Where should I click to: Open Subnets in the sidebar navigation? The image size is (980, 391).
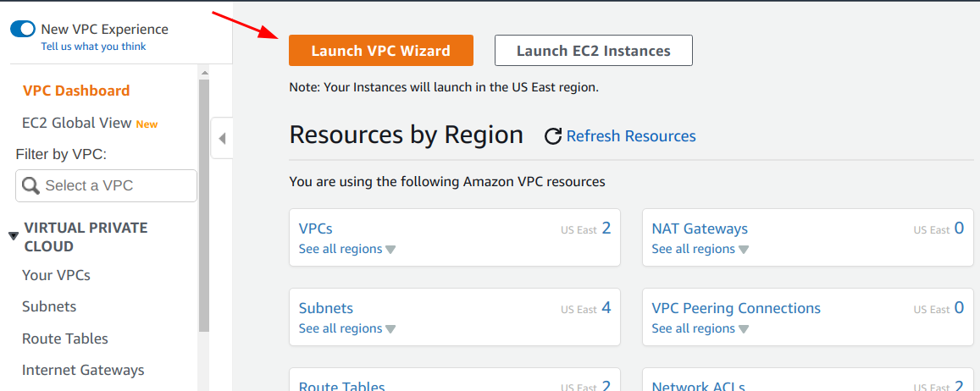tap(49, 306)
